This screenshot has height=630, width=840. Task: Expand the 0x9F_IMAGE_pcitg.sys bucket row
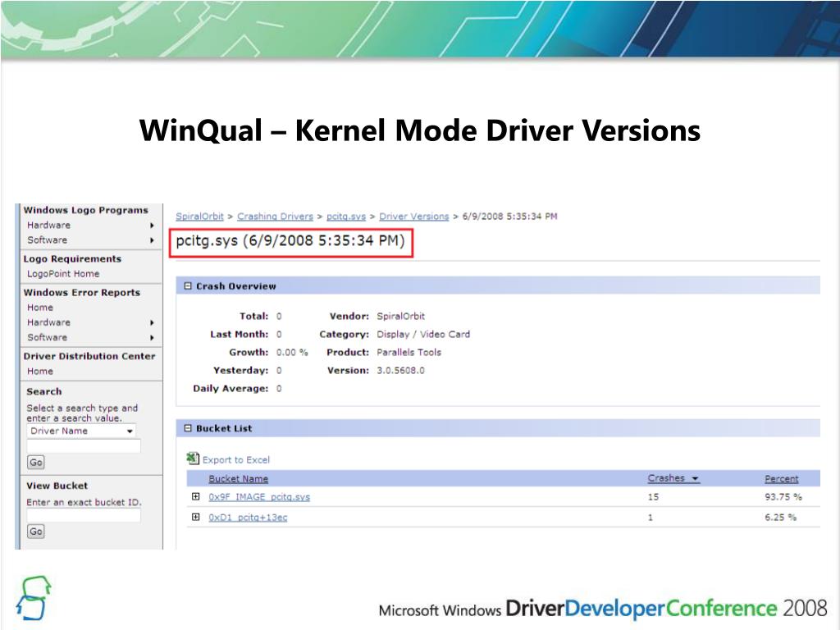click(x=195, y=496)
